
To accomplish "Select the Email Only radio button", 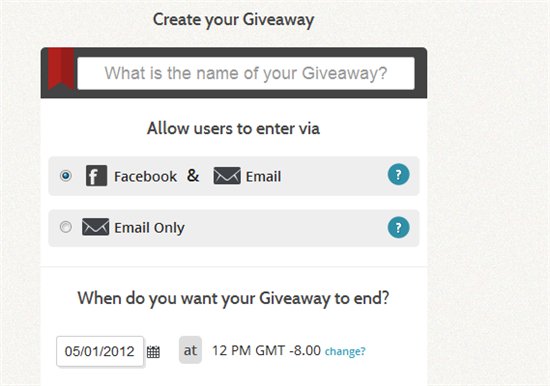I will click(66, 227).
